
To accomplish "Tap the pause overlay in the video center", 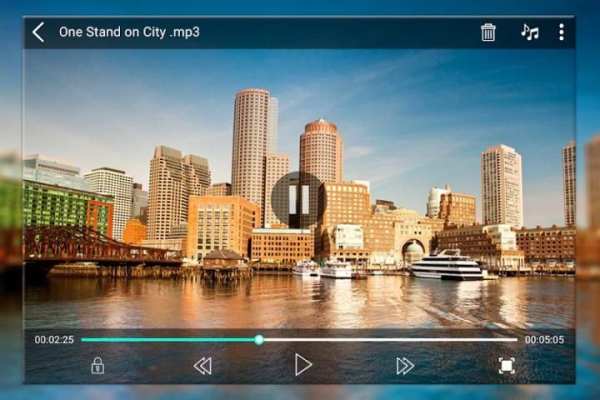I will (299, 199).
